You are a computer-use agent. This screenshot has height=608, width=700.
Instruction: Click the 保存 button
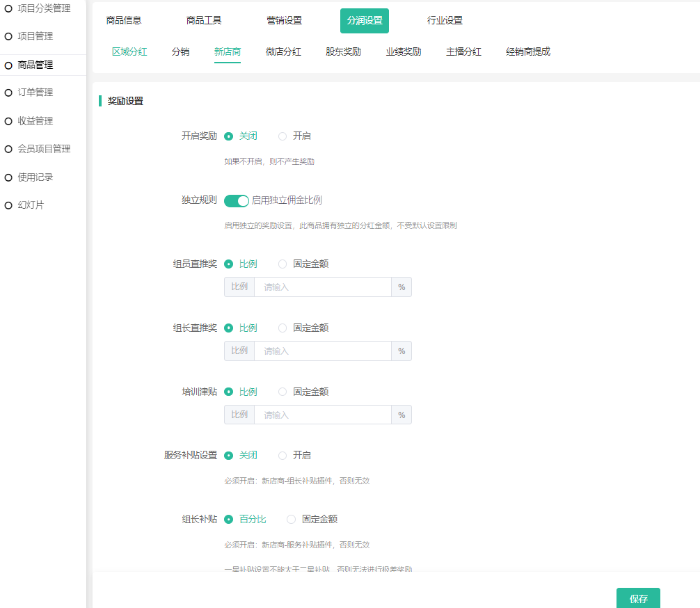point(638,598)
